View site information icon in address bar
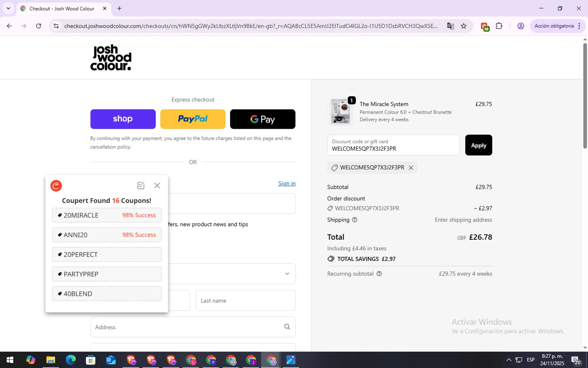This screenshot has width=588, height=368. pyautogui.click(x=56, y=26)
